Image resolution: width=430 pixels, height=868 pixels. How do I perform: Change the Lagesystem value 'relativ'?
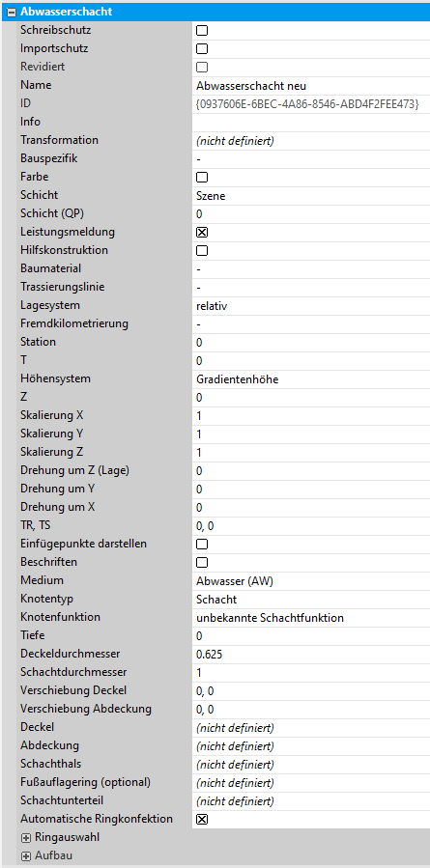pyautogui.click(x=311, y=305)
